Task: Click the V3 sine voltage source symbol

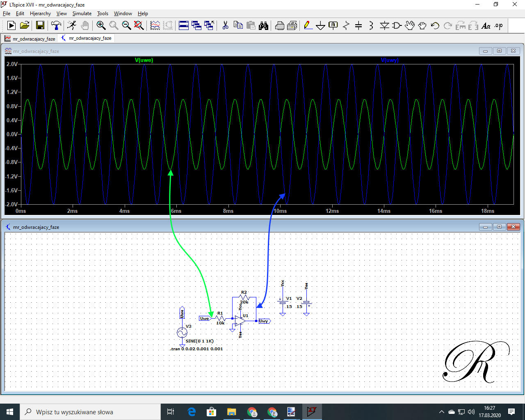Action: point(182,333)
